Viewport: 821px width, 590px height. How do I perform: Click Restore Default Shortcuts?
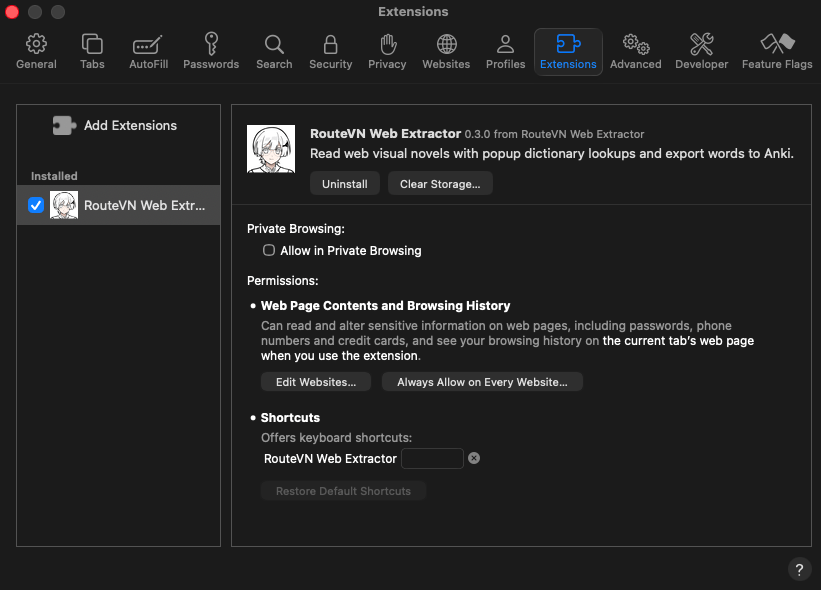tap(343, 491)
